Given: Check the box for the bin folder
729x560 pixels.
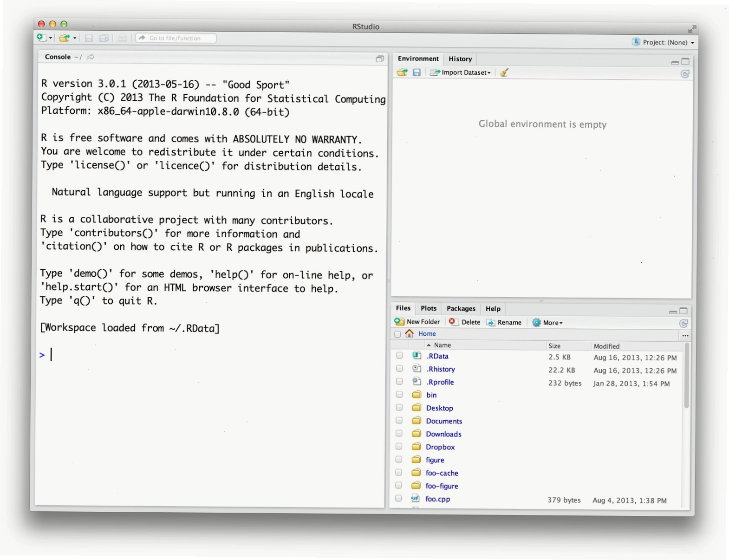Looking at the screenshot, I should [399, 395].
